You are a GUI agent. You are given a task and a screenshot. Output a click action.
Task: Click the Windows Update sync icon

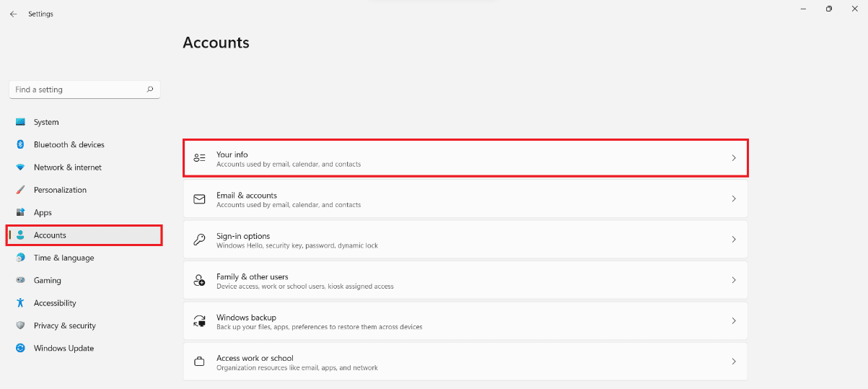tap(20, 348)
